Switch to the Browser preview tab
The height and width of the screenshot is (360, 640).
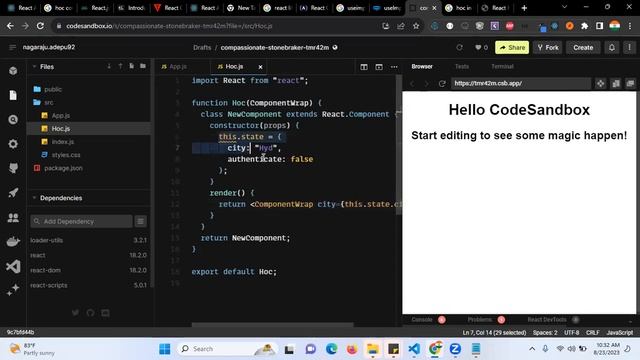pos(422,66)
